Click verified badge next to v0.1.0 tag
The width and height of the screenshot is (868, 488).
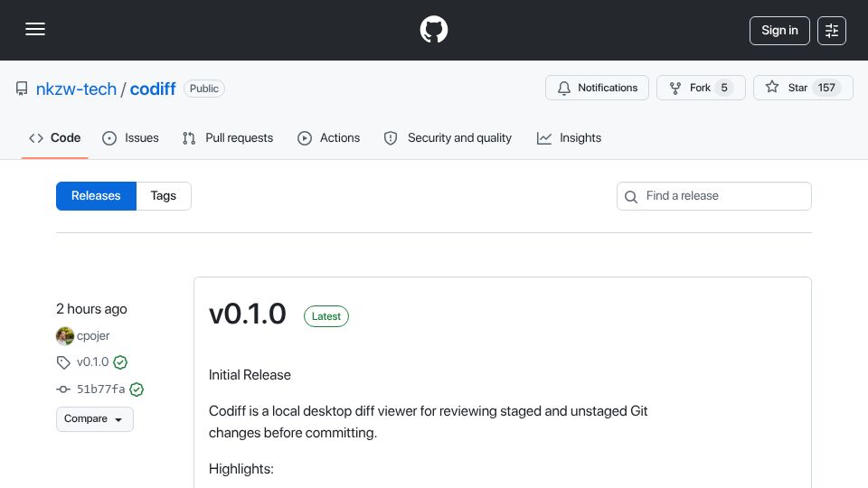(120, 362)
